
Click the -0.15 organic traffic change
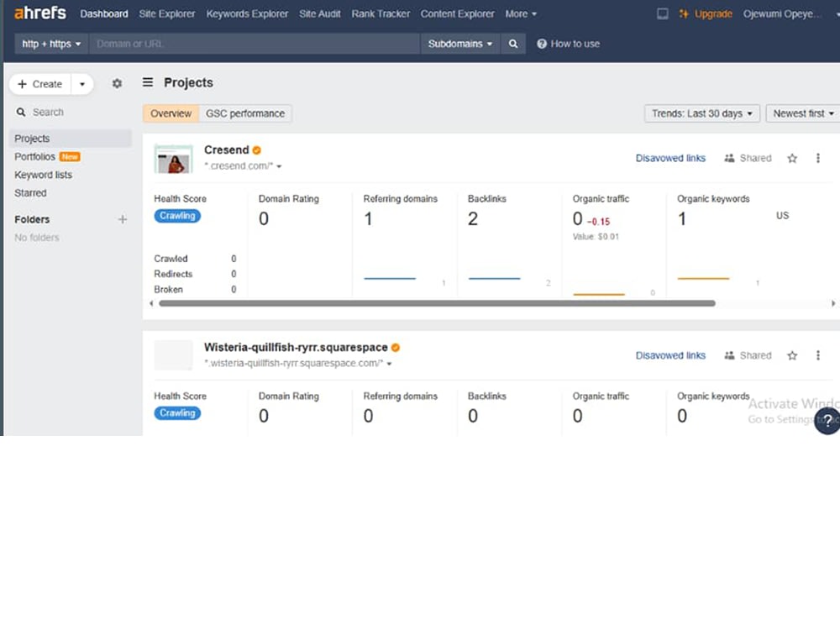[598, 221]
